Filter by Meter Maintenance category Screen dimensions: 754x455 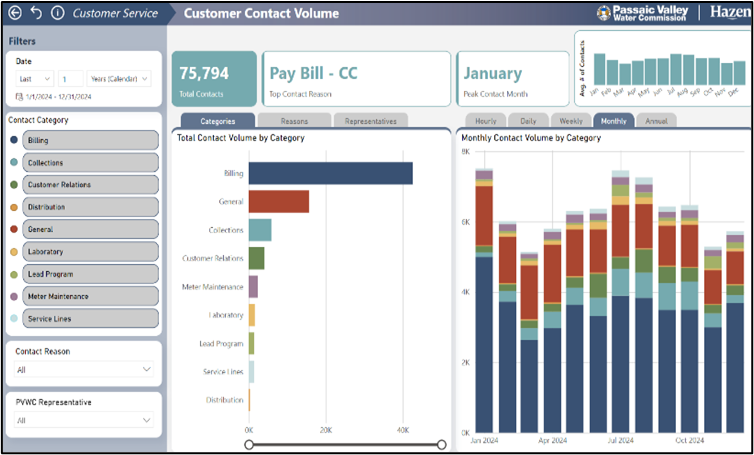pos(91,296)
